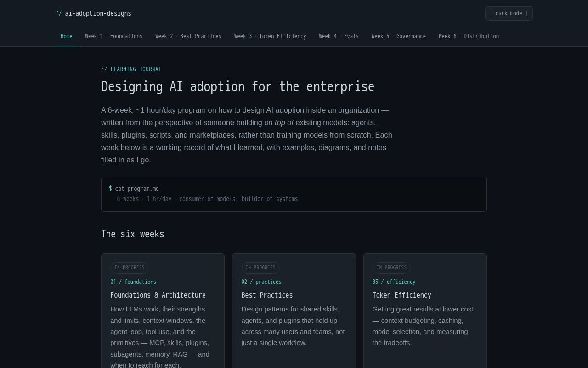588x368 pixels.
Task: Click the '6 weeks · 1 hr/day' output line
Action: pos(207,199)
